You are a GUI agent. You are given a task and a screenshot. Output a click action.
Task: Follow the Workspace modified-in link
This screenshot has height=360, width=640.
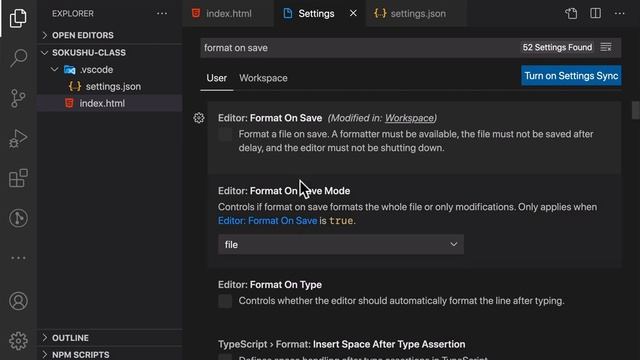(x=409, y=118)
